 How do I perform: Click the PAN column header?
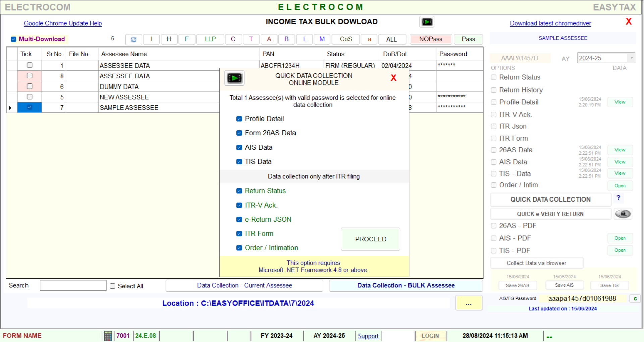[x=291, y=54]
